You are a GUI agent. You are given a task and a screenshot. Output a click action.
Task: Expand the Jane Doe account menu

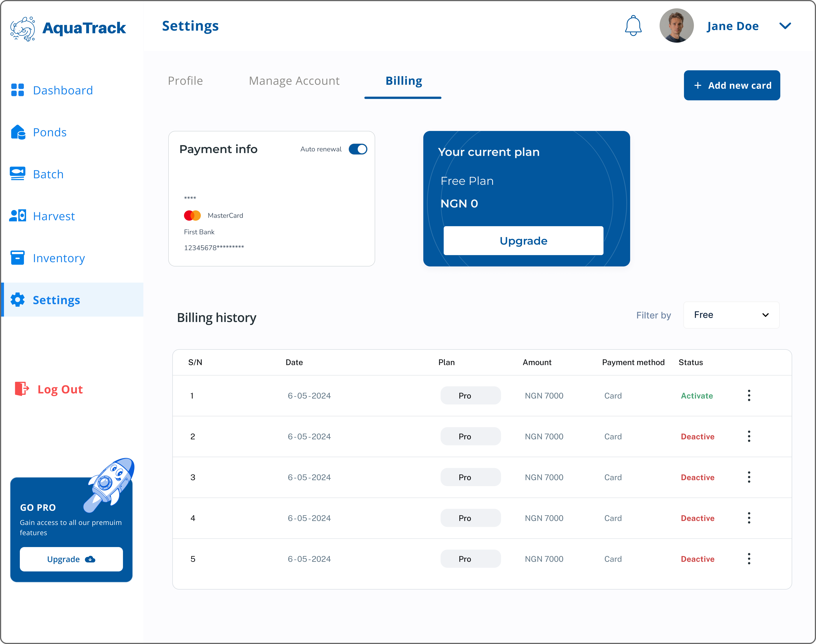point(785,26)
